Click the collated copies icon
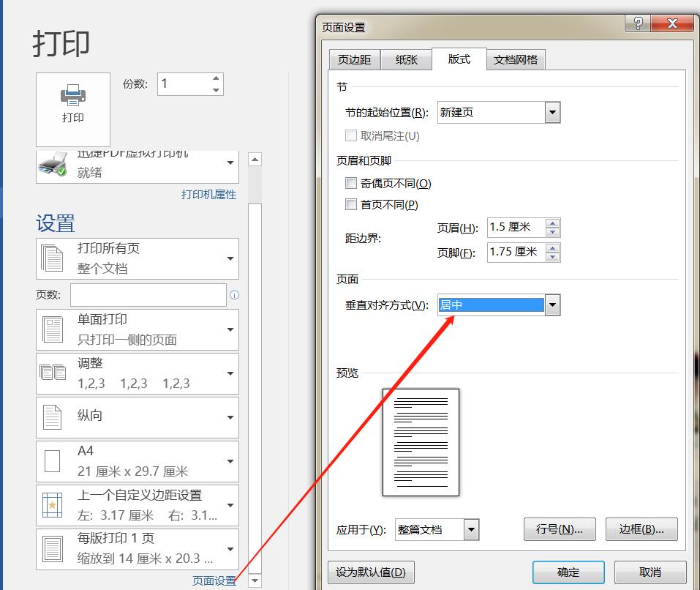 coord(51,373)
